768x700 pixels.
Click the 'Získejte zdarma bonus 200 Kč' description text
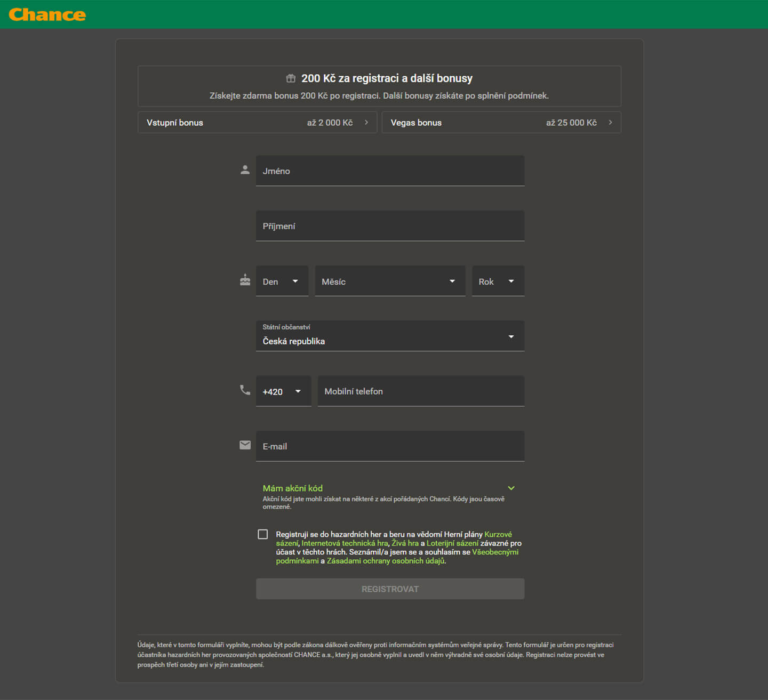click(379, 96)
